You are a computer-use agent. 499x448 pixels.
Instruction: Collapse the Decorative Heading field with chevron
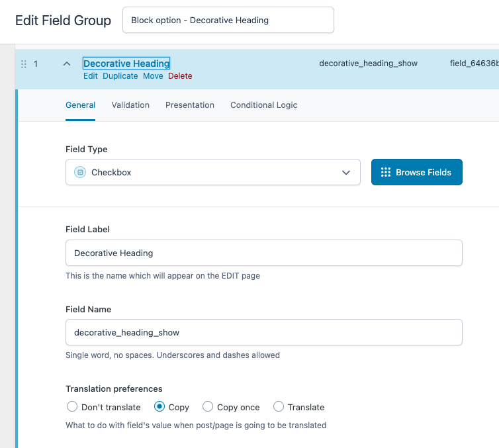pyautogui.click(x=67, y=64)
